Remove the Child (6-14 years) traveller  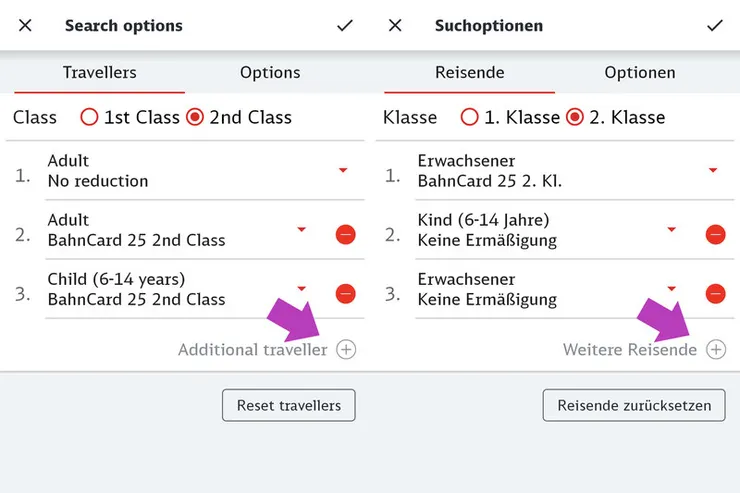click(345, 293)
